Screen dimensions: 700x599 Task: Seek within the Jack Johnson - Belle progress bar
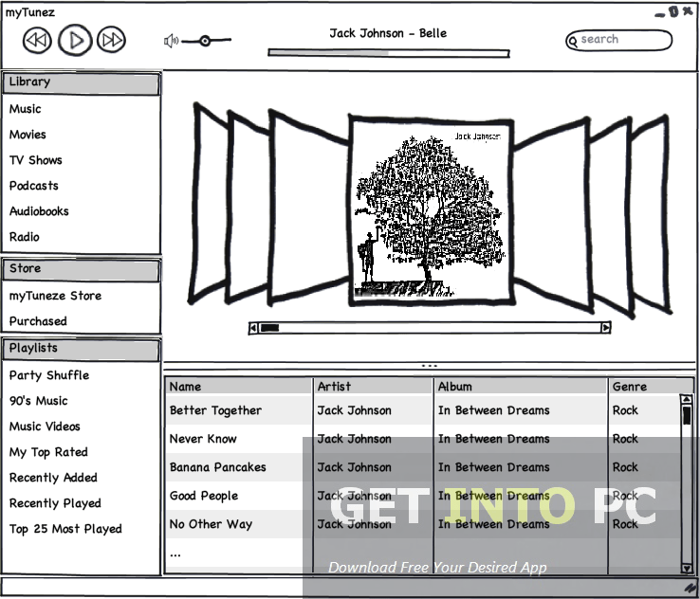(388, 53)
